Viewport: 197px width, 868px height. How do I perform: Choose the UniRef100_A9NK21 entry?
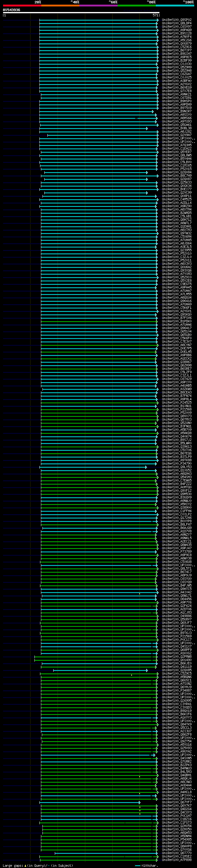tap(176, 94)
